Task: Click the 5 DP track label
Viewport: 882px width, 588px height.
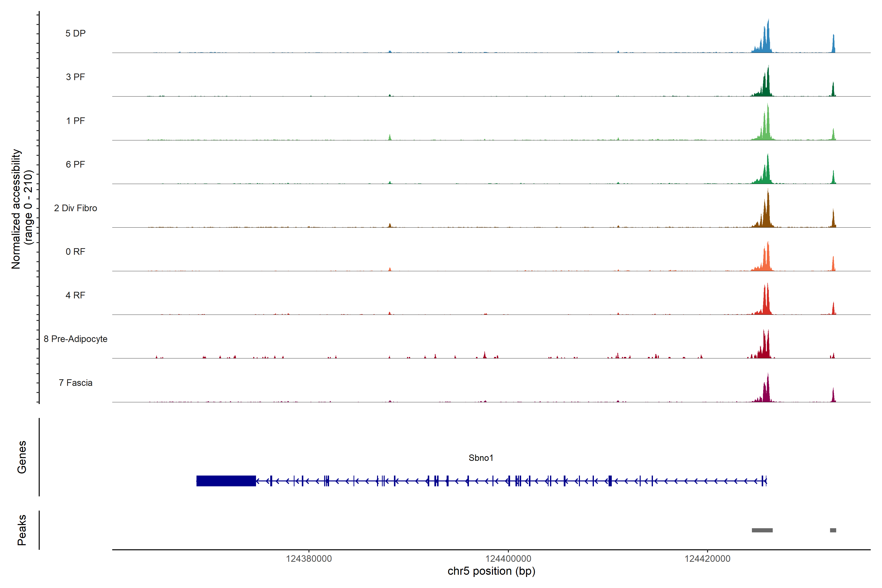Action: (75, 33)
